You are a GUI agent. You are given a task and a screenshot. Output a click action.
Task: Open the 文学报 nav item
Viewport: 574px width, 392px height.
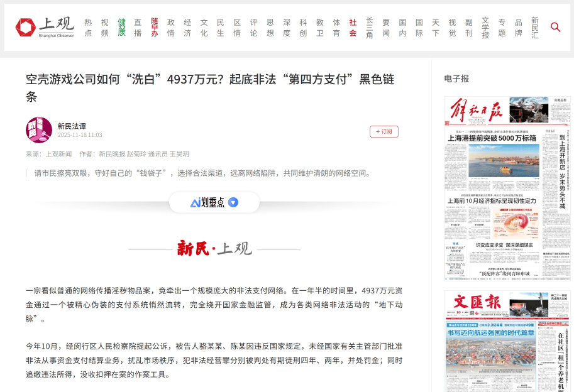click(x=485, y=28)
